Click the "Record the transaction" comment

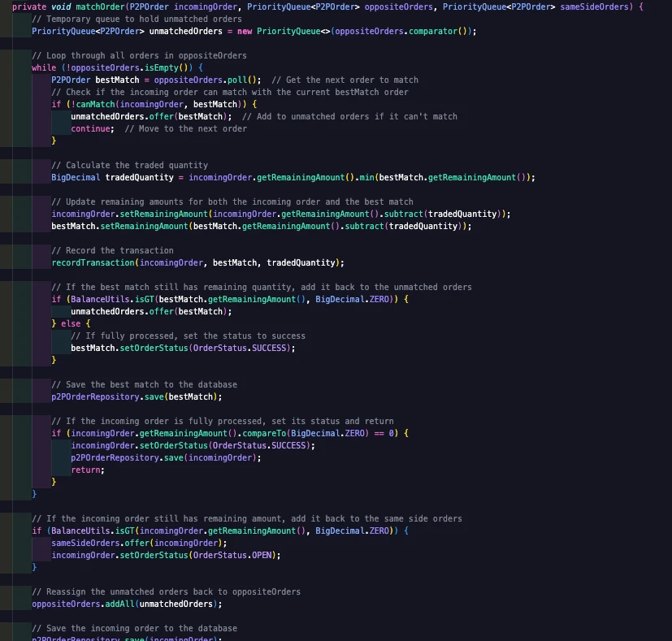(112, 250)
